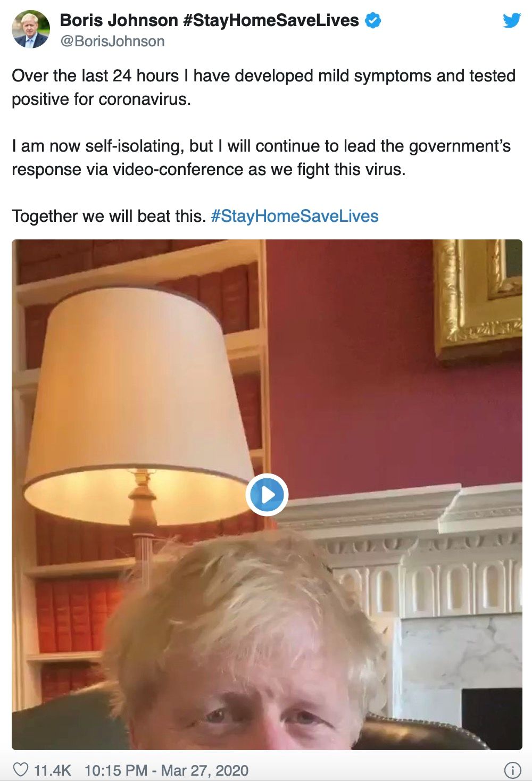Like the tweet with the heart icon

click(20, 770)
